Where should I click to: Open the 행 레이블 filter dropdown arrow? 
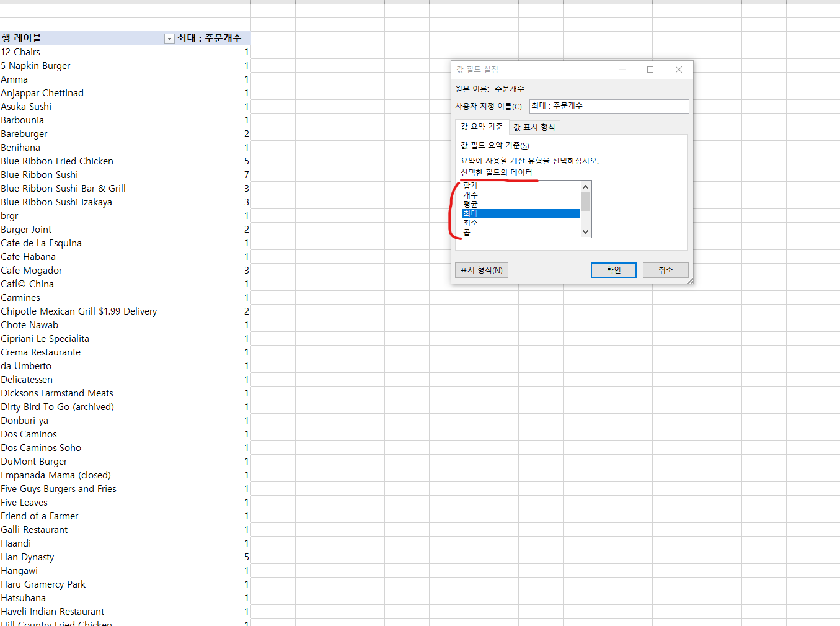pos(169,38)
